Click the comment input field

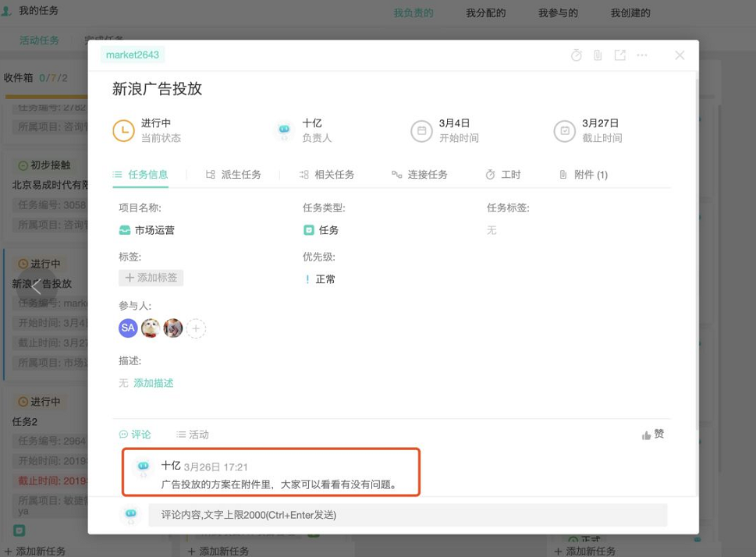coord(408,515)
